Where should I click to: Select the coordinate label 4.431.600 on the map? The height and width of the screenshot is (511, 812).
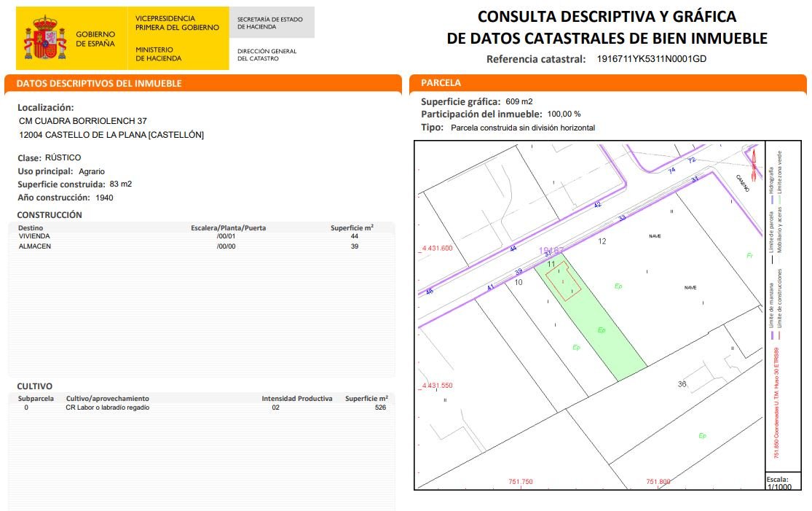pyautogui.click(x=437, y=249)
